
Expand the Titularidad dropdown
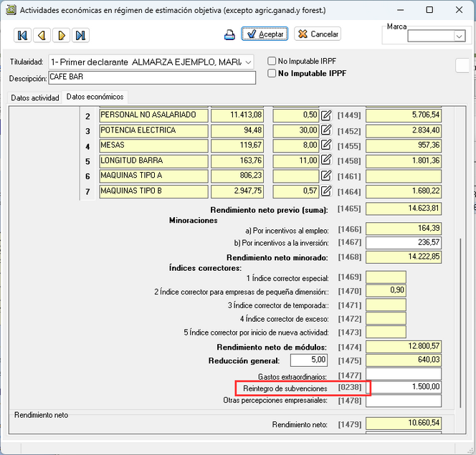click(x=247, y=62)
